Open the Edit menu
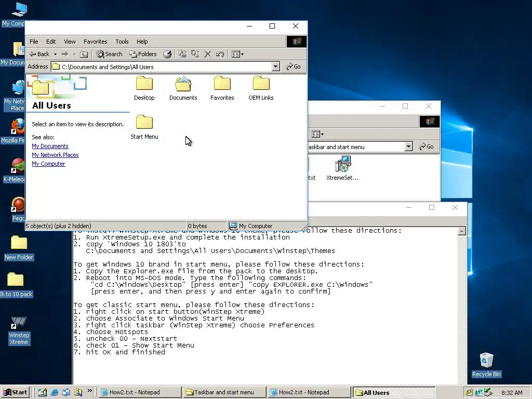The height and width of the screenshot is (399, 532). pyautogui.click(x=51, y=42)
